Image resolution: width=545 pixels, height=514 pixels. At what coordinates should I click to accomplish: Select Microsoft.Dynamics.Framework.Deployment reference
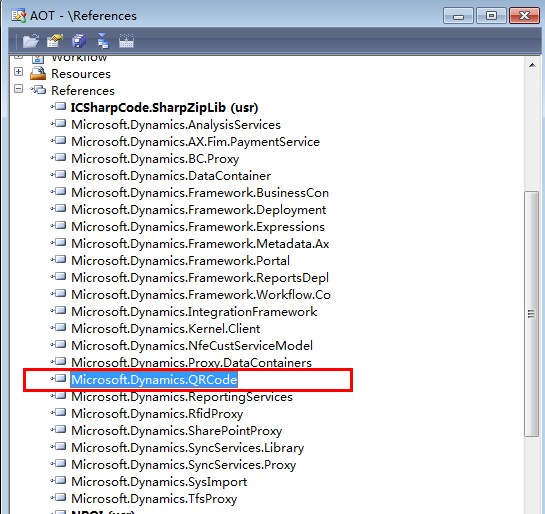click(198, 210)
